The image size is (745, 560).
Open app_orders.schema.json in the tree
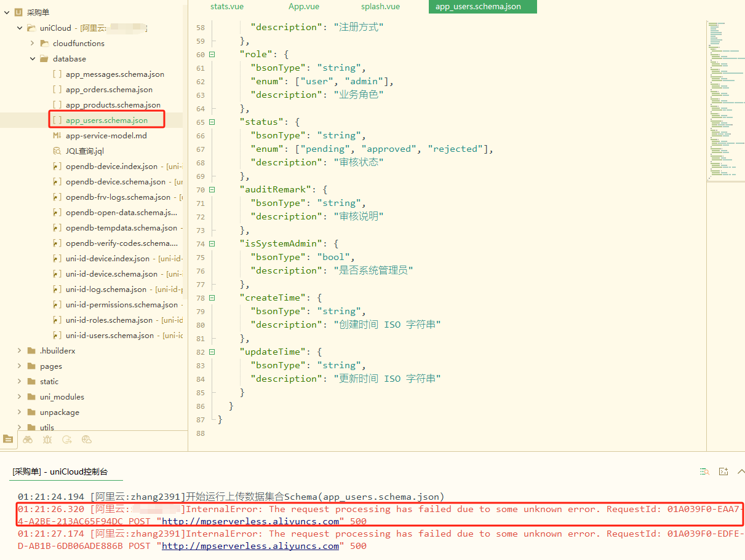point(109,89)
